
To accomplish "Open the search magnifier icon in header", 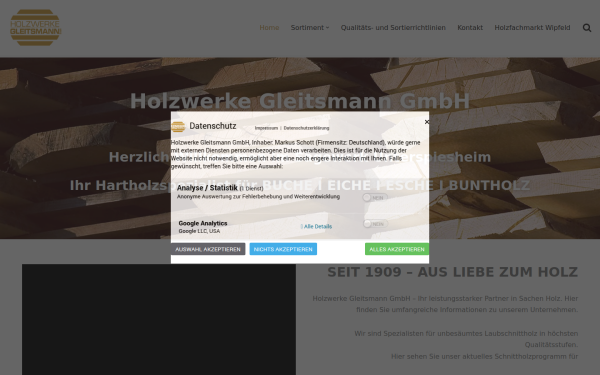I will [x=587, y=28].
